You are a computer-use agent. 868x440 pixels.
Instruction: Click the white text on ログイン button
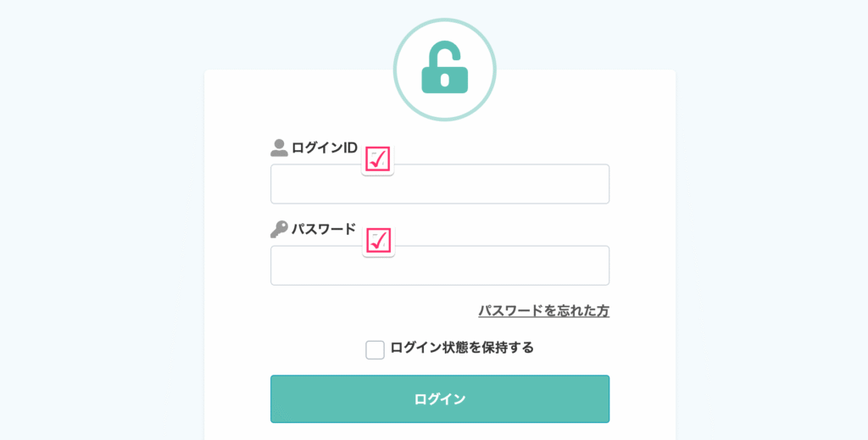click(440, 399)
